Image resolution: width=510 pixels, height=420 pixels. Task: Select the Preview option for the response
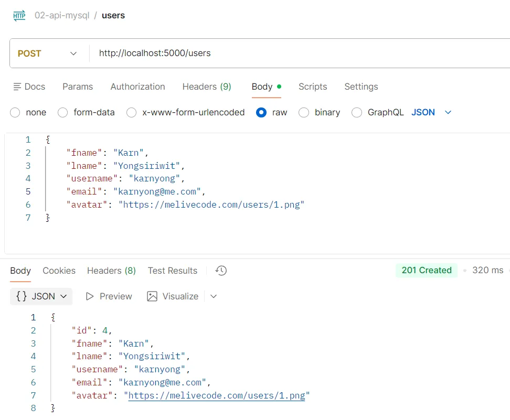[108, 296]
